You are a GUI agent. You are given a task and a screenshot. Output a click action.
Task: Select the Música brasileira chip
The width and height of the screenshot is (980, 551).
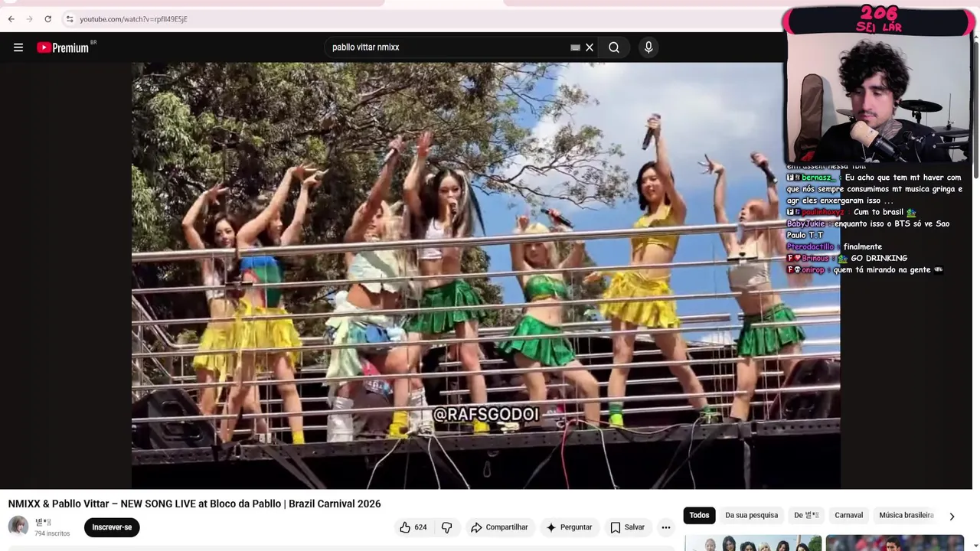coord(906,515)
